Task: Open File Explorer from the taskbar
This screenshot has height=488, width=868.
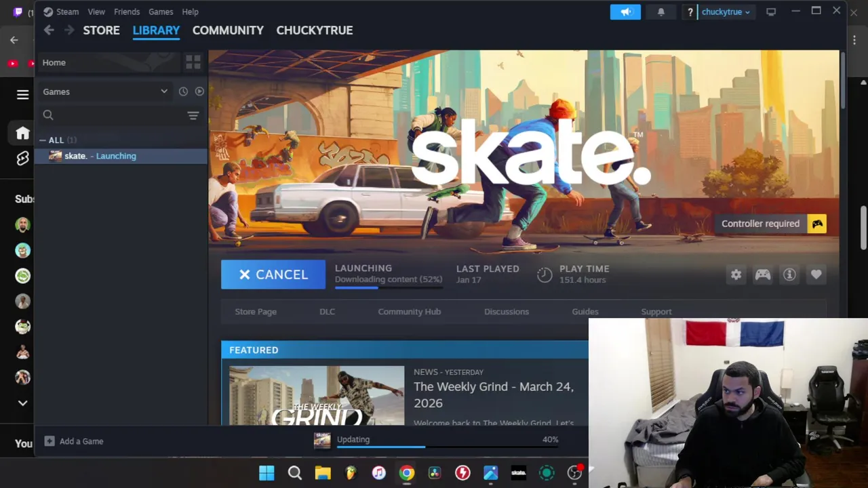Action: coord(323,473)
